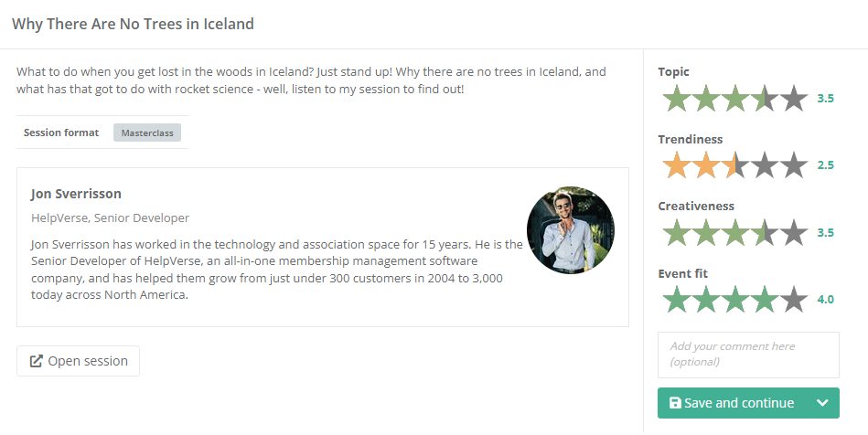Click Jon Sverrisson's profile photo
Image resolution: width=868 pixels, height=435 pixels.
(x=570, y=230)
